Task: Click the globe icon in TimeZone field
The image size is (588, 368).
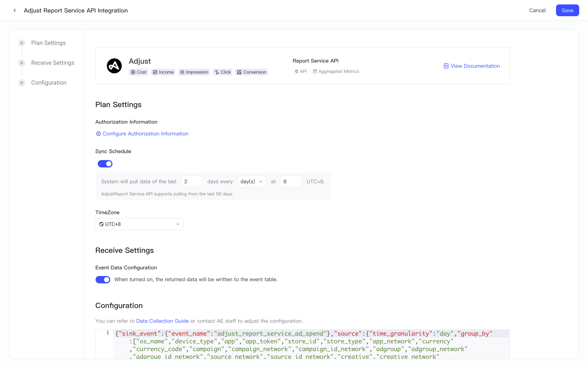Action: 102,224
